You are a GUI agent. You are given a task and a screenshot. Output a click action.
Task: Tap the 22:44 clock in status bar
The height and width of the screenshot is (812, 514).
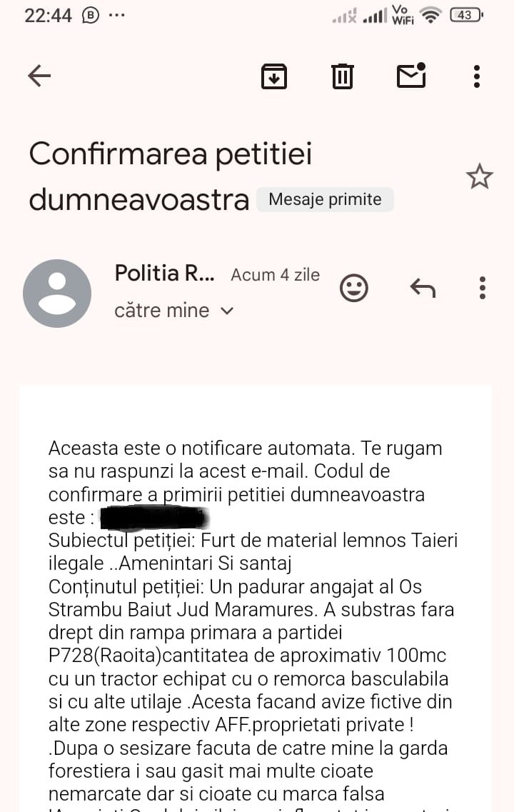pyautogui.click(x=48, y=16)
